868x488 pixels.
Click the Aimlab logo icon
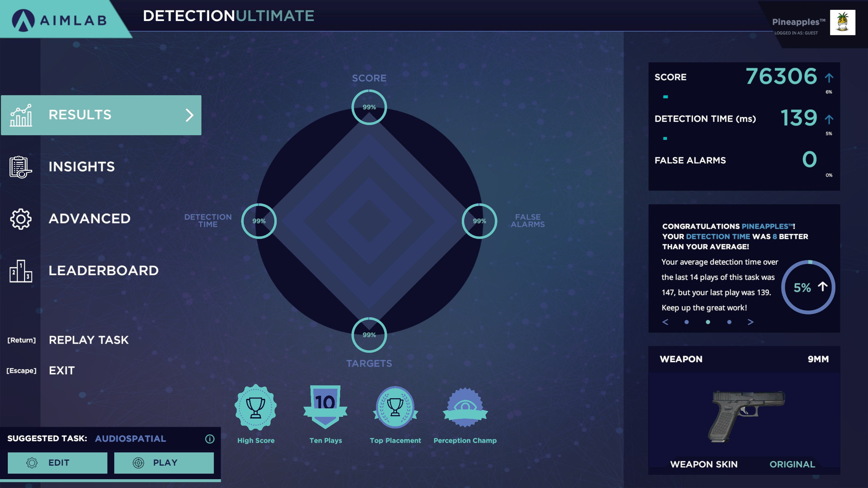(x=23, y=20)
